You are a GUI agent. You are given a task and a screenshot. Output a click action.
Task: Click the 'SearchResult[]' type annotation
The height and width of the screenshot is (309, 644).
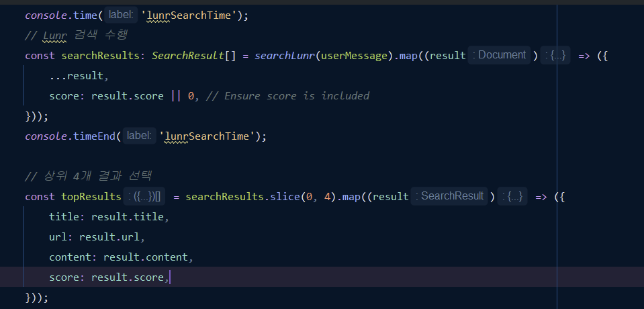[x=194, y=56]
